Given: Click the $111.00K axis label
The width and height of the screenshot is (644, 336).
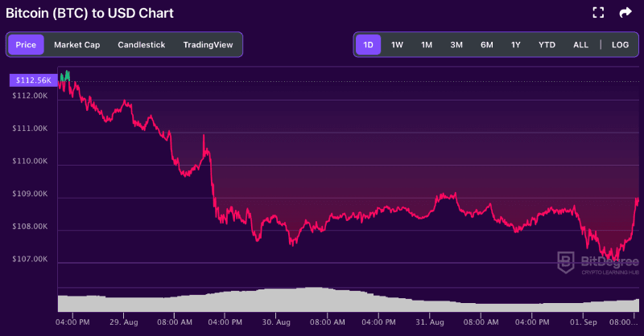Looking at the screenshot, I should [x=30, y=129].
